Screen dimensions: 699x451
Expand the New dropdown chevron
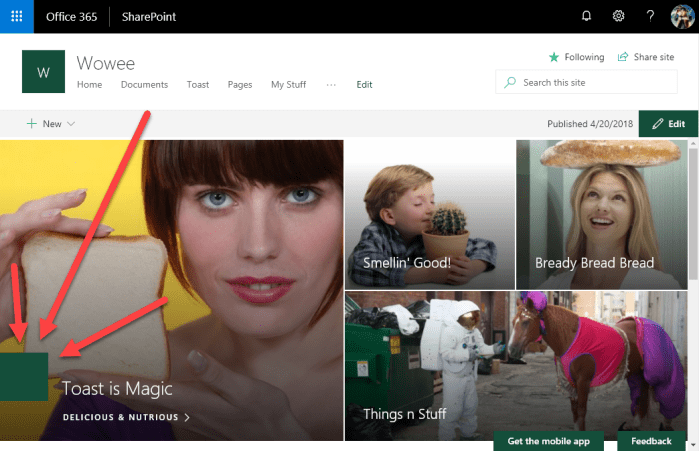click(71, 124)
